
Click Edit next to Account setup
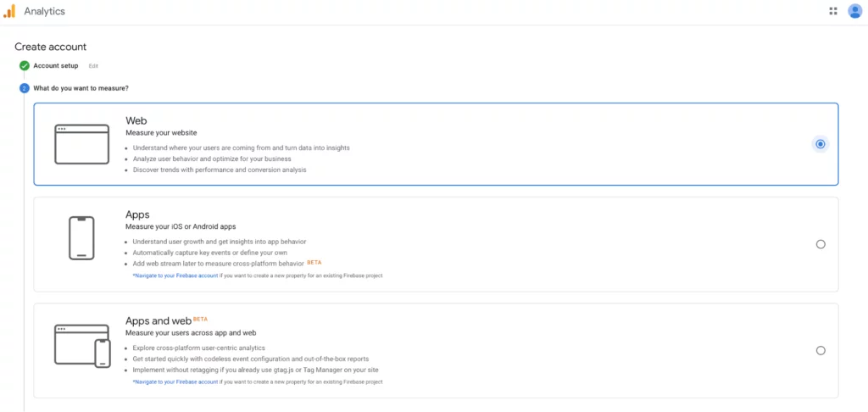point(93,66)
